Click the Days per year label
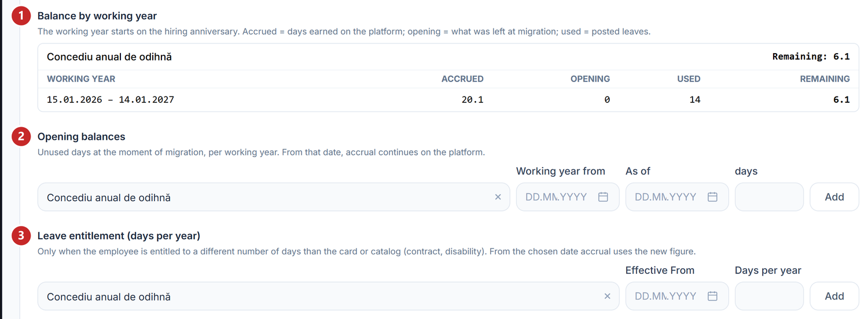 pyautogui.click(x=768, y=270)
